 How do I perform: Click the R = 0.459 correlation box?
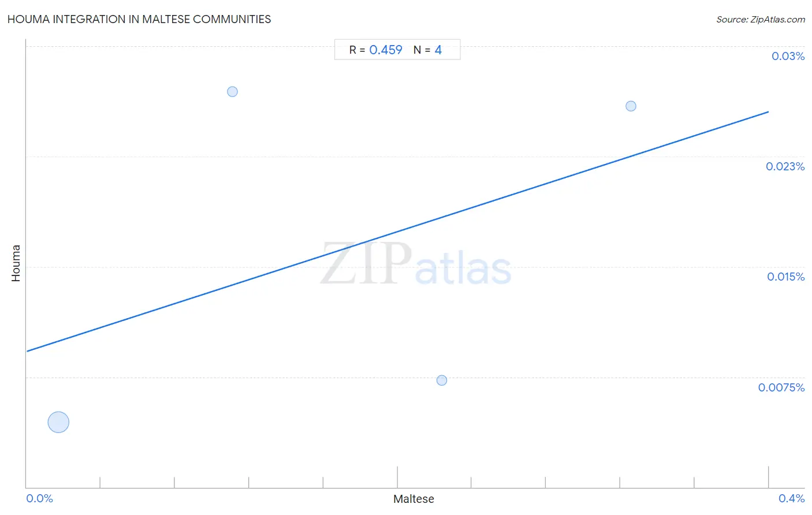click(397, 50)
